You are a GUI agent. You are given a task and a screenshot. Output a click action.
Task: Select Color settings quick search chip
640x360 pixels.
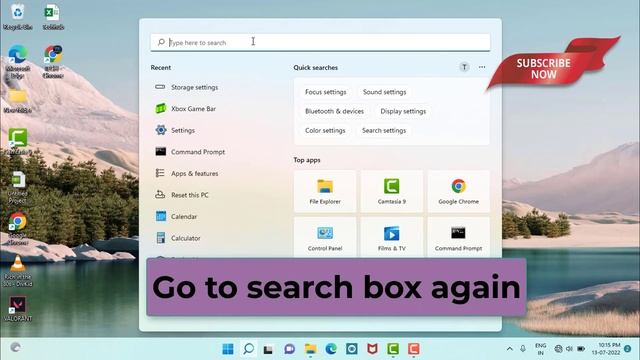(325, 130)
